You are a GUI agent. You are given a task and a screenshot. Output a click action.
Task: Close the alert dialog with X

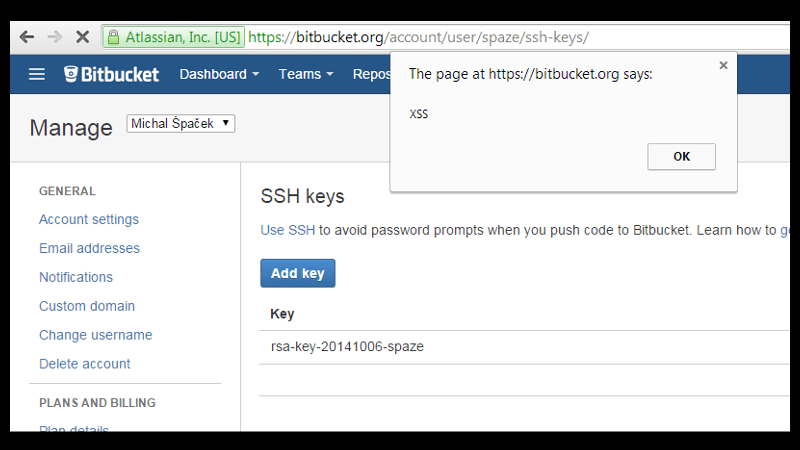(723, 66)
